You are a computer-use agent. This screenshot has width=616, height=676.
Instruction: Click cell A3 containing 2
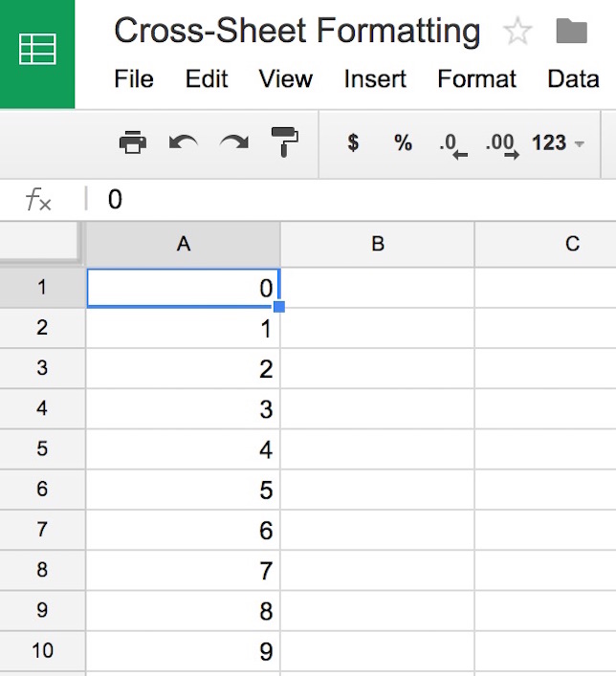coord(184,368)
